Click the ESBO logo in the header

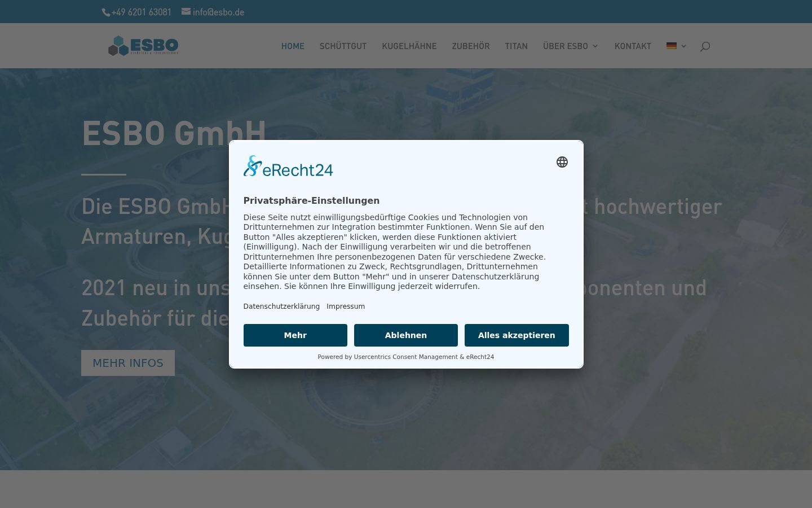143,46
